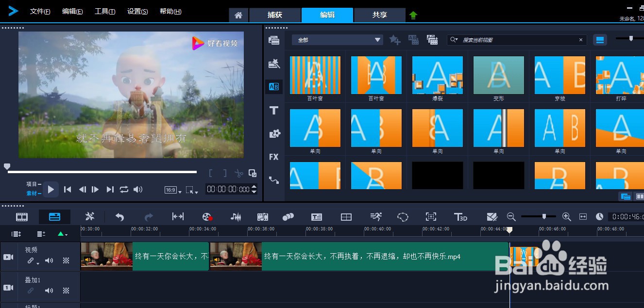The width and height of the screenshot is (644, 308).
Task: Open the FX filters library
Action: pyautogui.click(x=274, y=157)
